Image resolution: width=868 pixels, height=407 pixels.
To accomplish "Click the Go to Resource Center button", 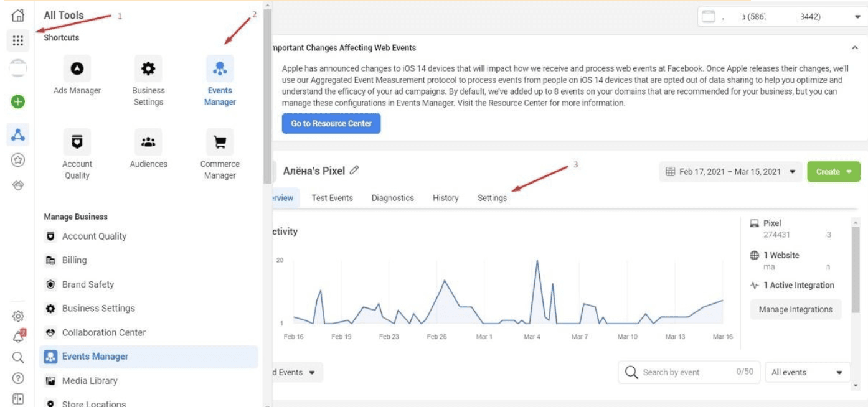I will coord(331,123).
